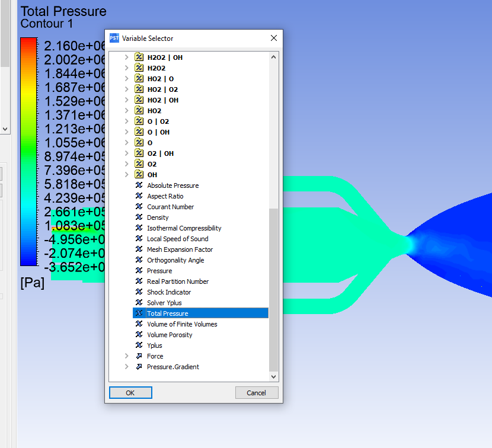The image size is (492, 448).
Task: Cancel the Variable Selector dialog
Action: click(257, 392)
